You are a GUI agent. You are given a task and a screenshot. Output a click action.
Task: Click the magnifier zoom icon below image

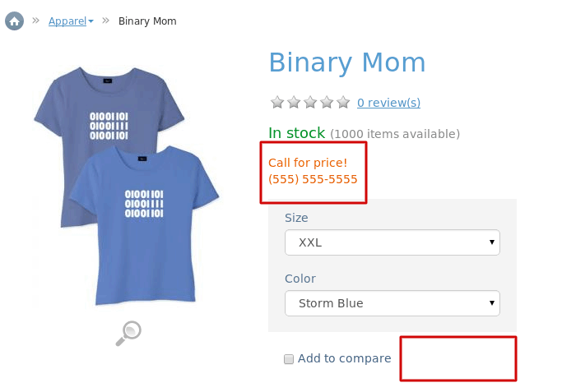[128, 334]
